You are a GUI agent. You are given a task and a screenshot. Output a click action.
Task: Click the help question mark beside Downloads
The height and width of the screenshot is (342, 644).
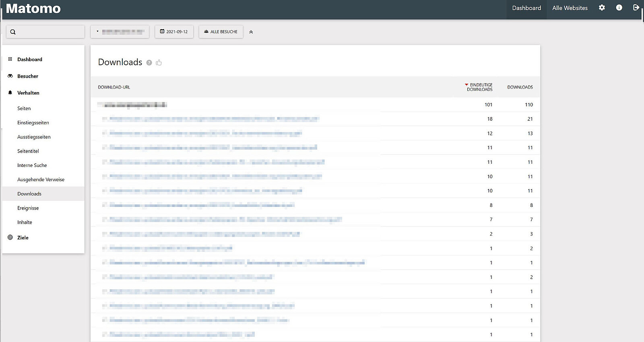149,63
